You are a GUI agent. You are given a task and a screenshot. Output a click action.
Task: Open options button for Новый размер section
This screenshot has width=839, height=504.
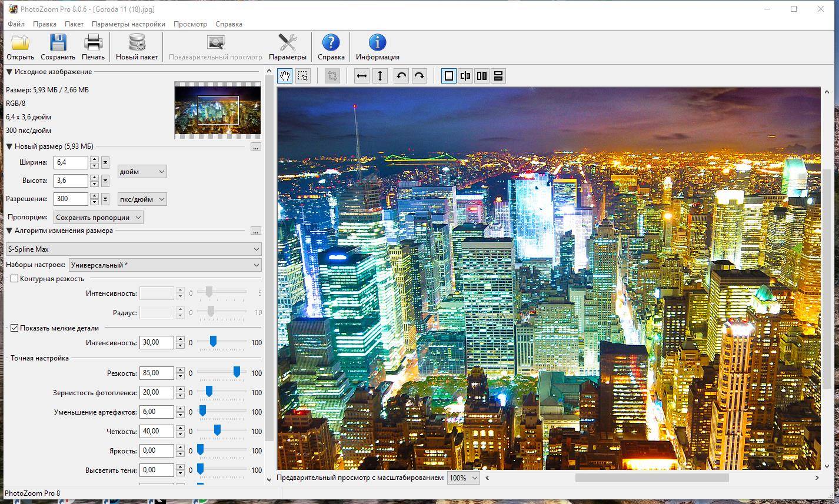(255, 147)
